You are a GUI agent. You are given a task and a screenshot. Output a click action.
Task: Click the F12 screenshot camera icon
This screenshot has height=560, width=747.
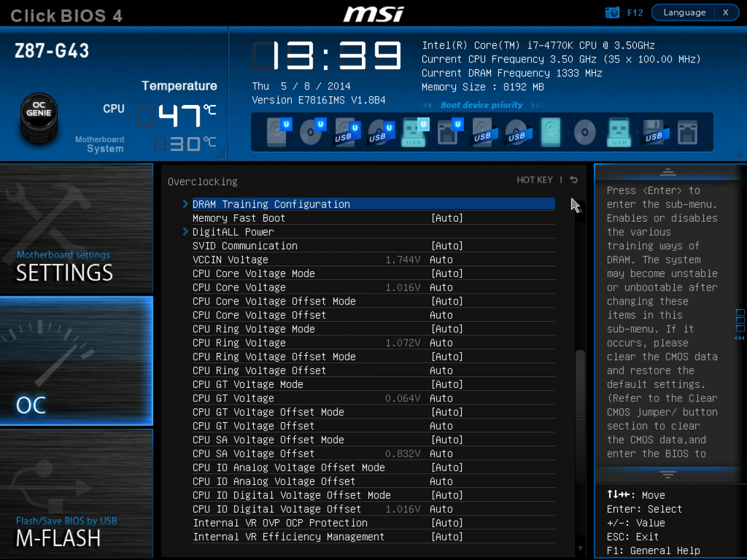[612, 12]
